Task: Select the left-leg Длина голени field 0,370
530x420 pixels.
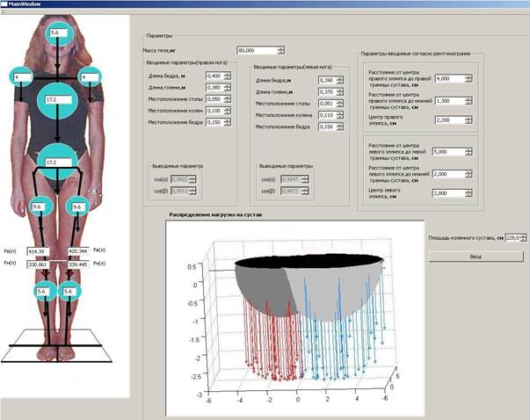Action: tap(331, 92)
